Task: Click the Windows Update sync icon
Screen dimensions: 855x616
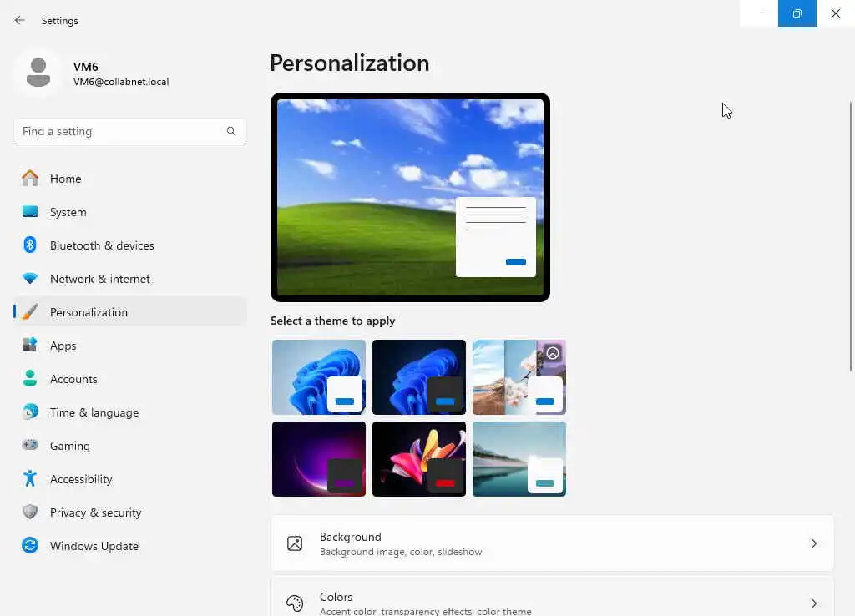Action: pos(30,545)
